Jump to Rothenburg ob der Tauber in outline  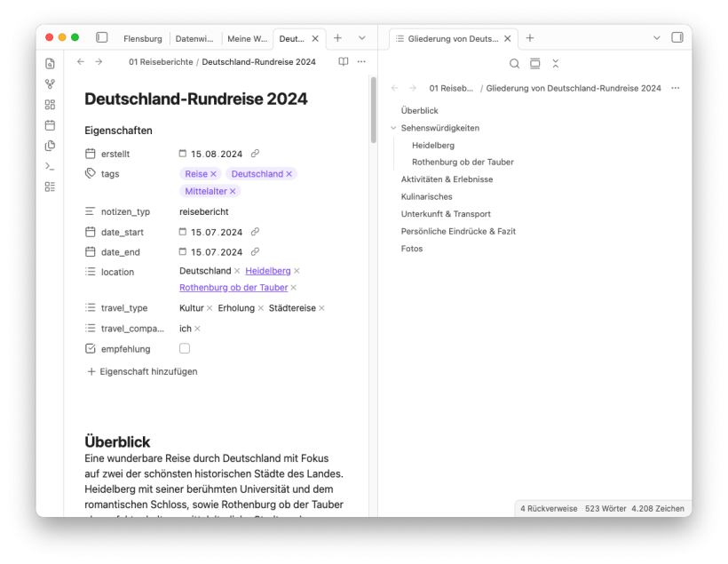[x=463, y=163]
